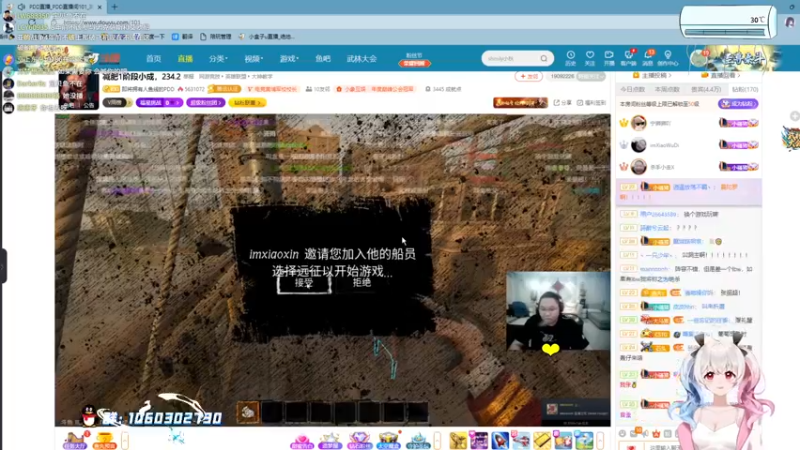Expand the 游戏 games dropdown
The image size is (800, 450).
coord(289,59)
